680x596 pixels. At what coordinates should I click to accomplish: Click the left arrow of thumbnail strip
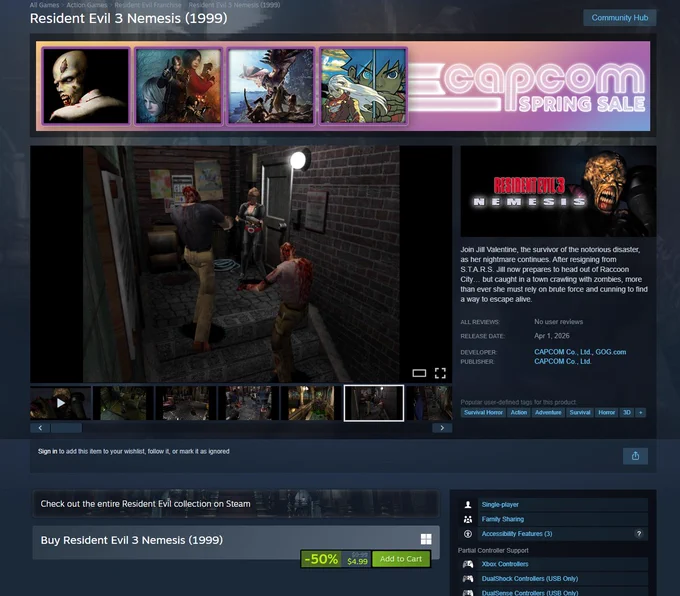coord(40,428)
